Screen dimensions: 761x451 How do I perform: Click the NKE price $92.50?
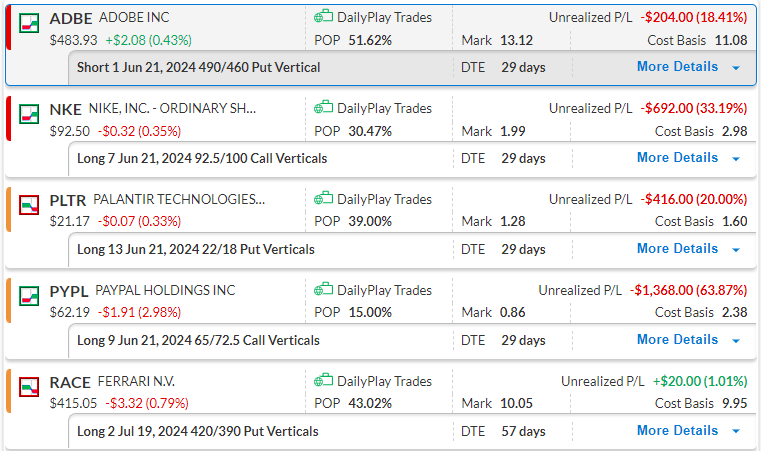point(69,132)
